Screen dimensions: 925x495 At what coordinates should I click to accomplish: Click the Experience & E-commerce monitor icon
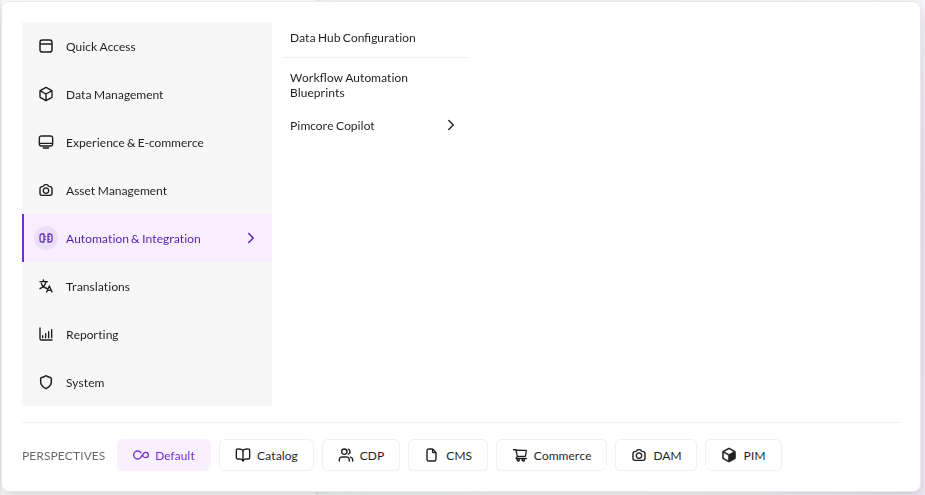46,142
